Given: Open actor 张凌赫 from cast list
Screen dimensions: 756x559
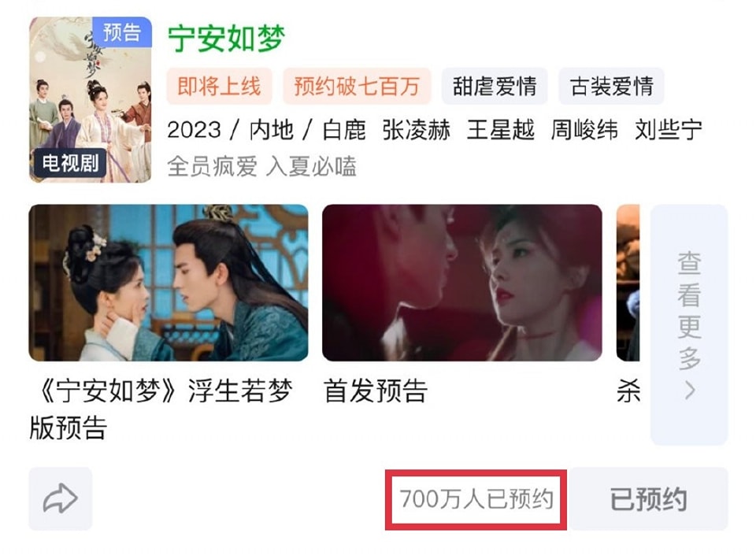Looking at the screenshot, I should click(x=416, y=130).
